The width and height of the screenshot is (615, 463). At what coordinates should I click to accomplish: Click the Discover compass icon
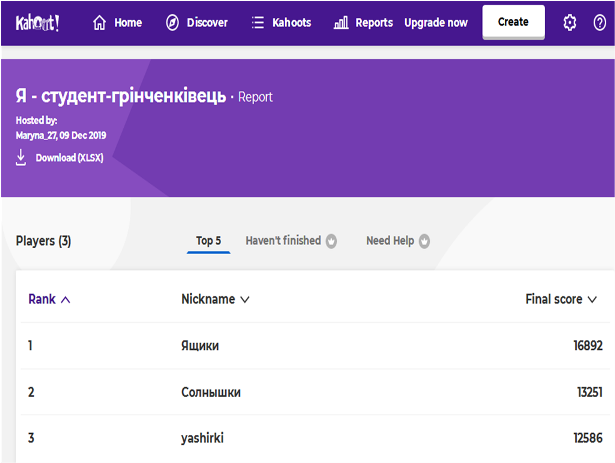(172, 22)
